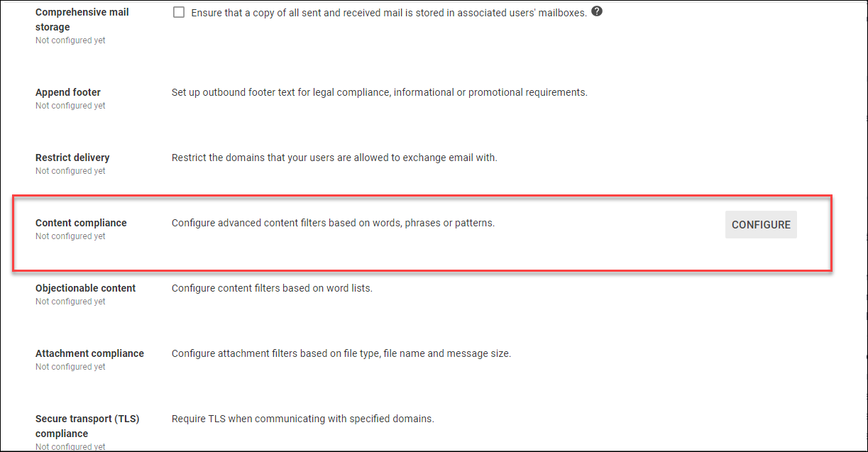This screenshot has height=452, width=868.
Task: Open the Attachment compliance setting
Action: point(89,353)
